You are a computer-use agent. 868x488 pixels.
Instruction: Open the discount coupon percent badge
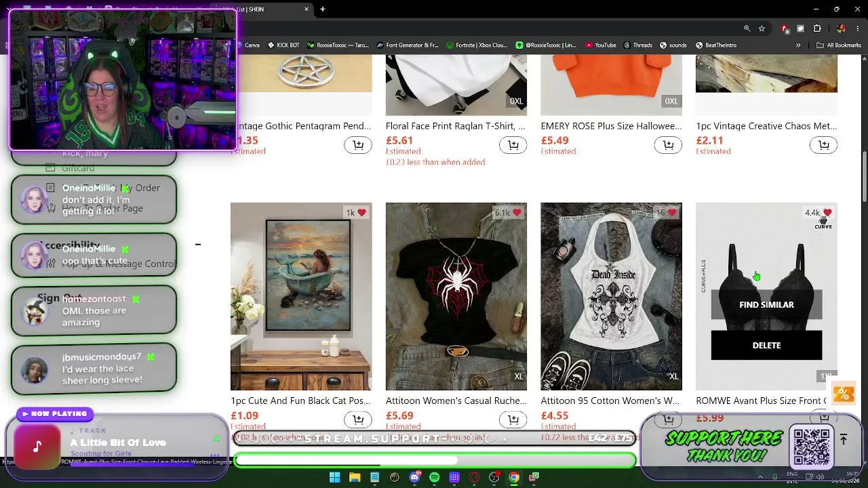(843, 394)
